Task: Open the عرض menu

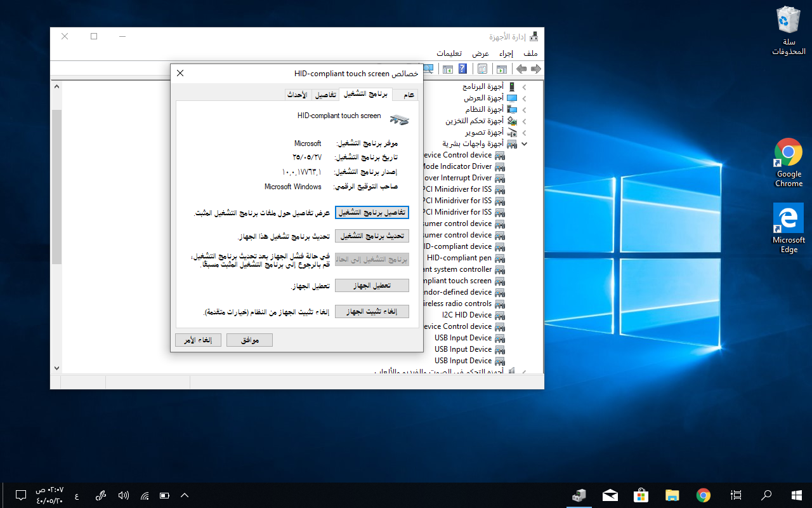Action: coord(480,53)
